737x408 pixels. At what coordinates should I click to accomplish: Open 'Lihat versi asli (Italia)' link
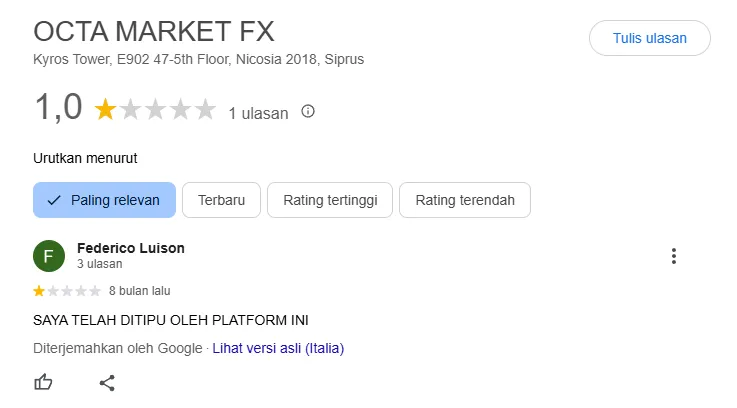278,348
